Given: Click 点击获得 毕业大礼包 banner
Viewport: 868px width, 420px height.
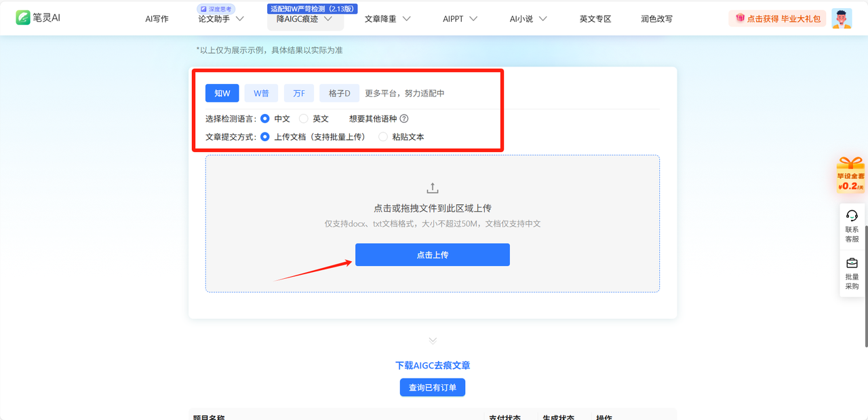Looking at the screenshot, I should 778,18.
